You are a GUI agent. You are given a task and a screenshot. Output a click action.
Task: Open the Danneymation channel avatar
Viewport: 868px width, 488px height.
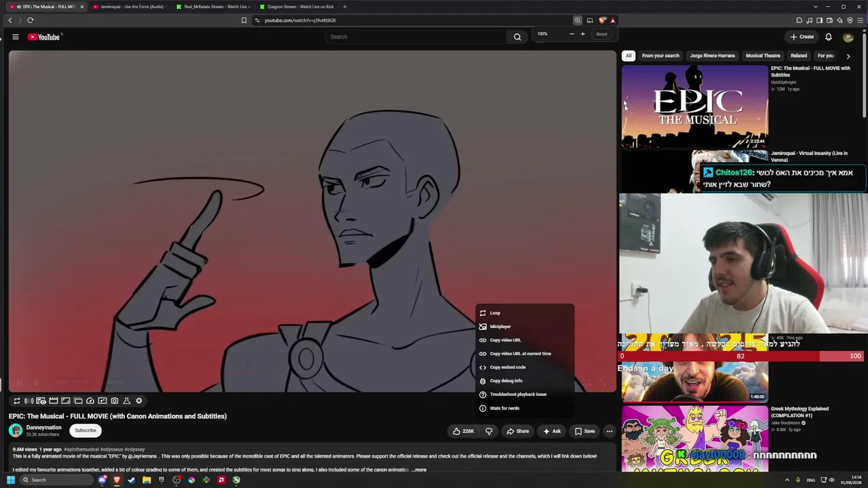coord(16,430)
